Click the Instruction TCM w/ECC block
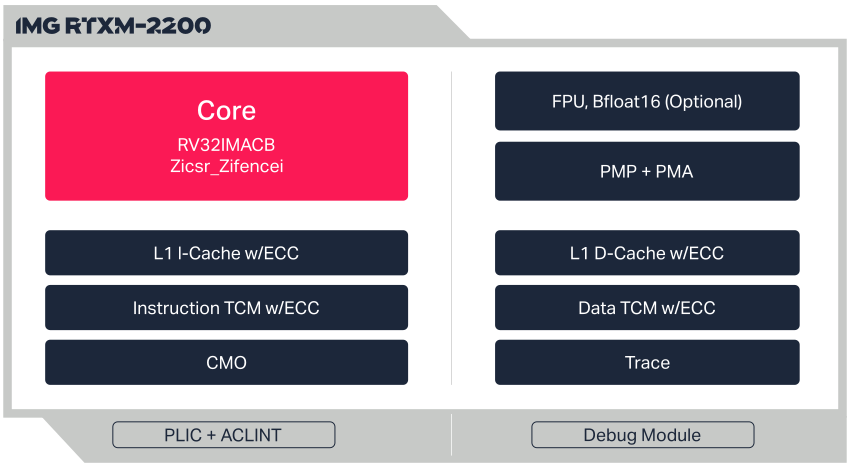The image size is (850, 463). [226, 308]
